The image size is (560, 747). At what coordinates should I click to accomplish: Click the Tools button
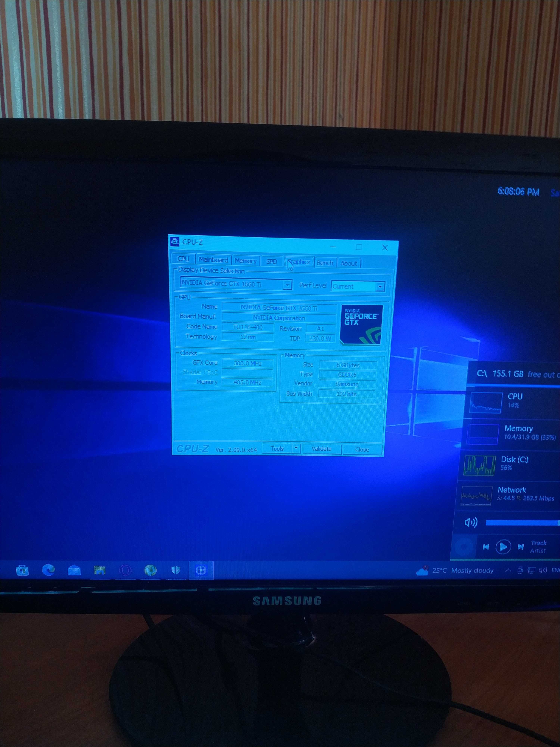pyautogui.click(x=277, y=448)
